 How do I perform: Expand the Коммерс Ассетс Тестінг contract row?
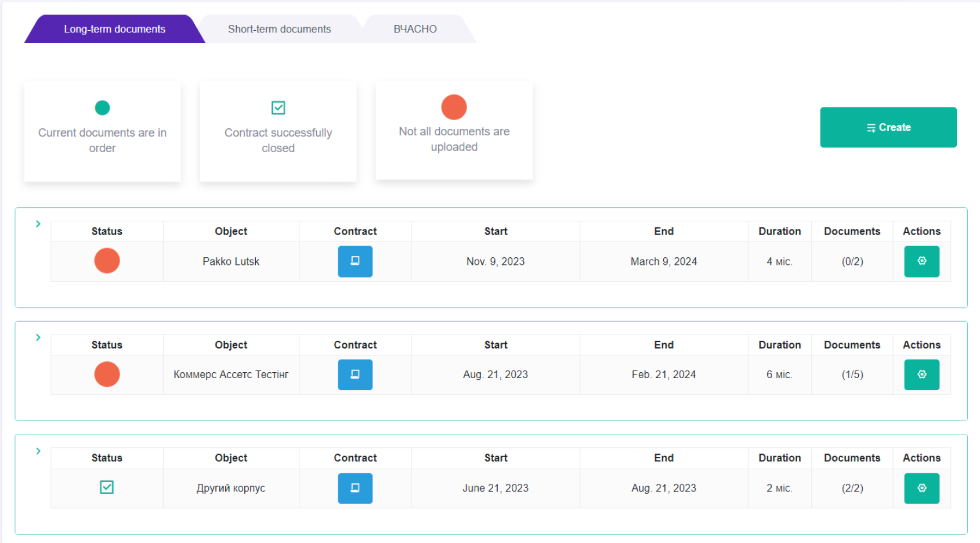click(x=38, y=337)
